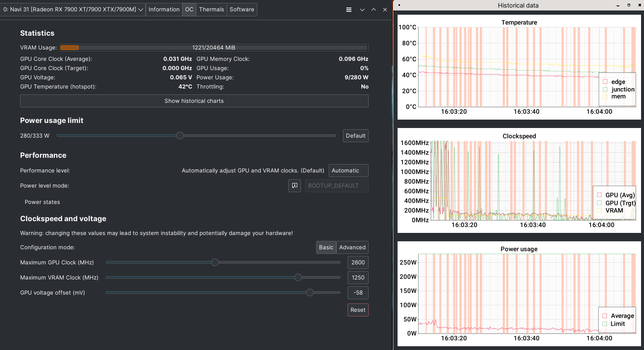Expand the Power states section

pyautogui.click(x=42, y=202)
